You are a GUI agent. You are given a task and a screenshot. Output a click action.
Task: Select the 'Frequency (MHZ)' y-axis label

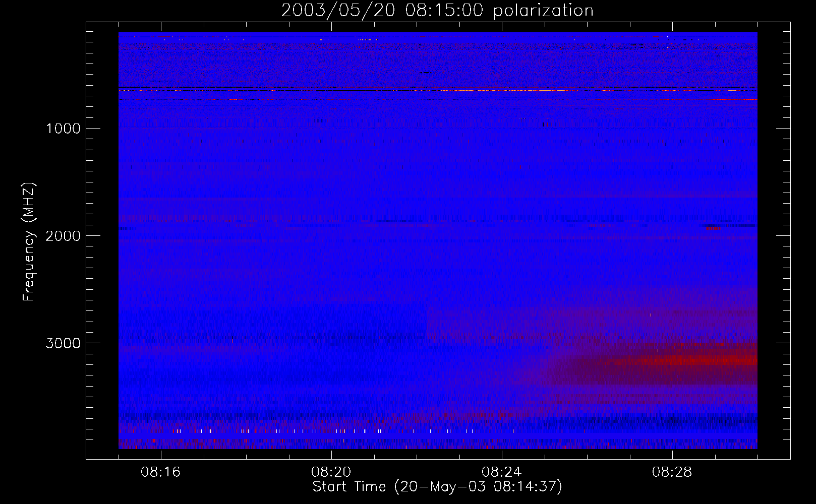coord(28,241)
